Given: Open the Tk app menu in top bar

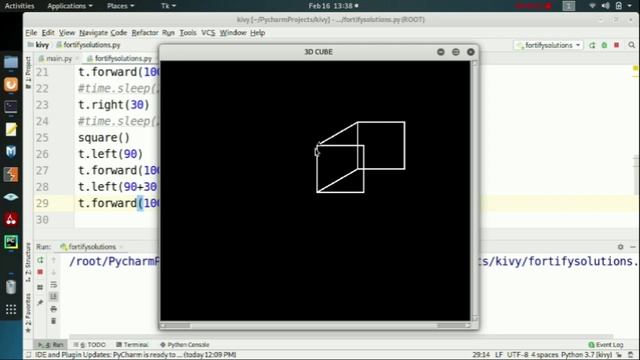Looking at the screenshot, I should click(x=168, y=6).
